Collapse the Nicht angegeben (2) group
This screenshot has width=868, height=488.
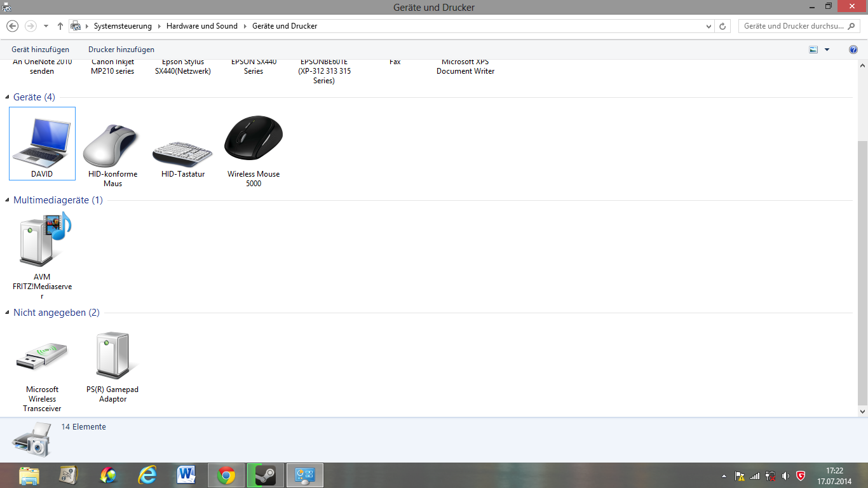pos(8,313)
